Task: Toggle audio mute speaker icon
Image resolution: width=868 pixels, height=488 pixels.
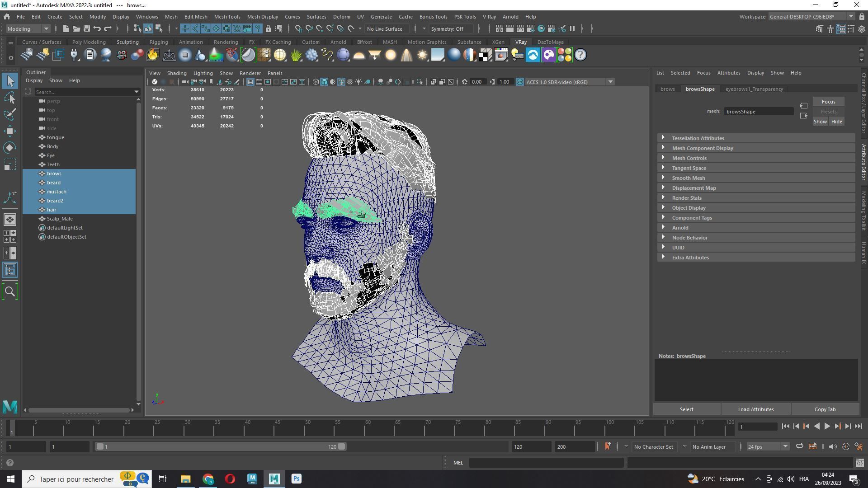Action: point(832,446)
